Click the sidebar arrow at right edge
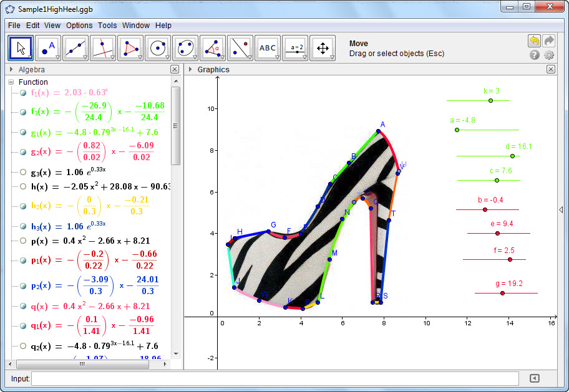The width and height of the screenshot is (569, 392). click(561, 209)
